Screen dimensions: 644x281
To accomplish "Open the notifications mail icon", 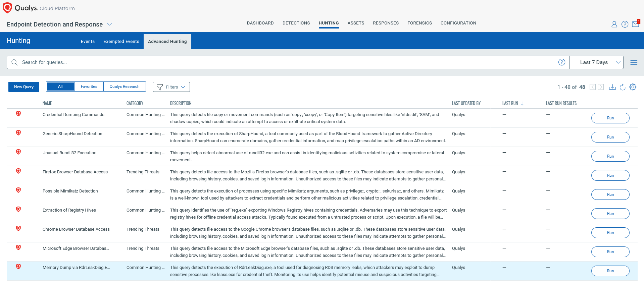I will coord(636,24).
